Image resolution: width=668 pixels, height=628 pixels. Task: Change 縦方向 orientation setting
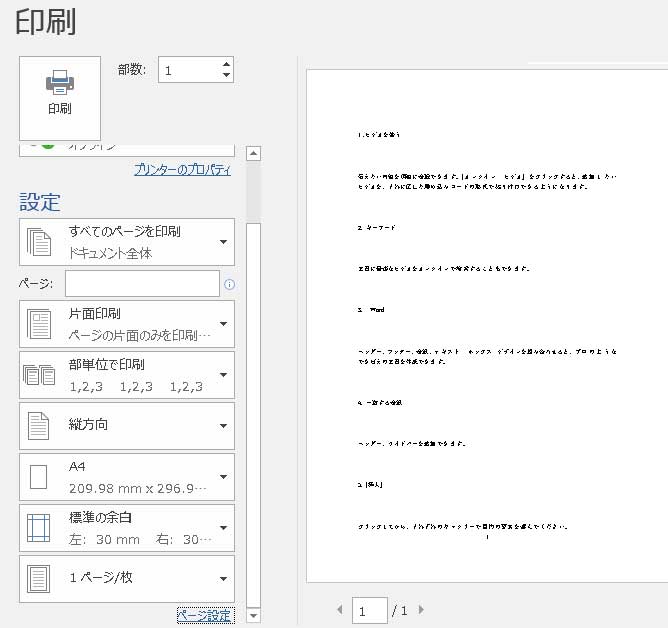(x=127, y=426)
